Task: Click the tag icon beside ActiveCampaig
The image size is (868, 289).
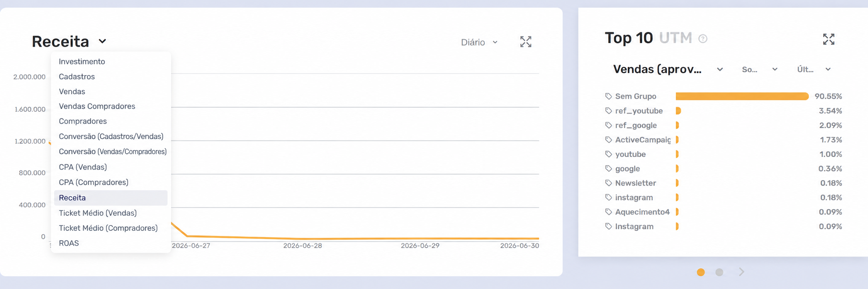Action: 608,140
